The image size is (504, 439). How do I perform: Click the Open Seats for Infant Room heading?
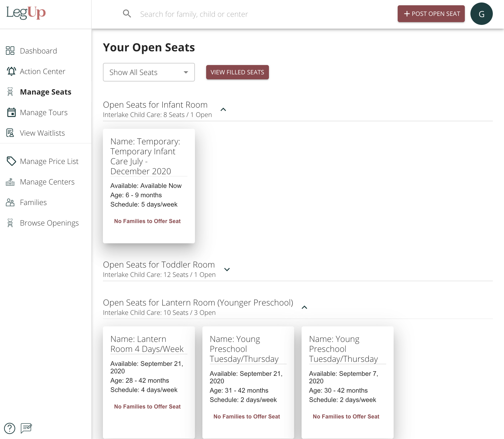155,105
